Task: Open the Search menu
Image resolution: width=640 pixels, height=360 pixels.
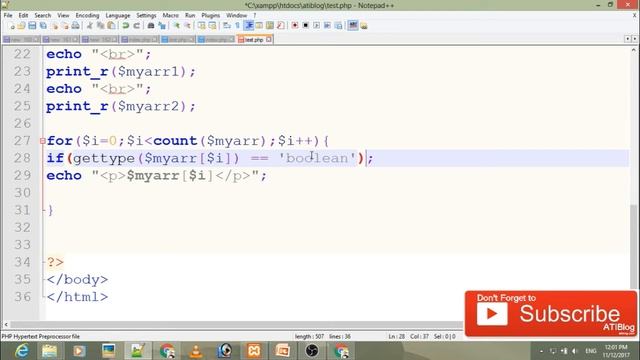Action: coord(42,15)
